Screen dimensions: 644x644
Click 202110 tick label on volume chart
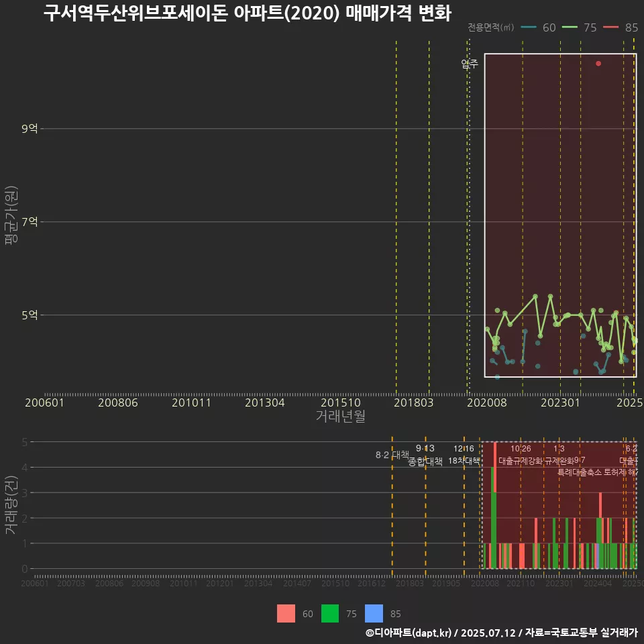(521, 583)
